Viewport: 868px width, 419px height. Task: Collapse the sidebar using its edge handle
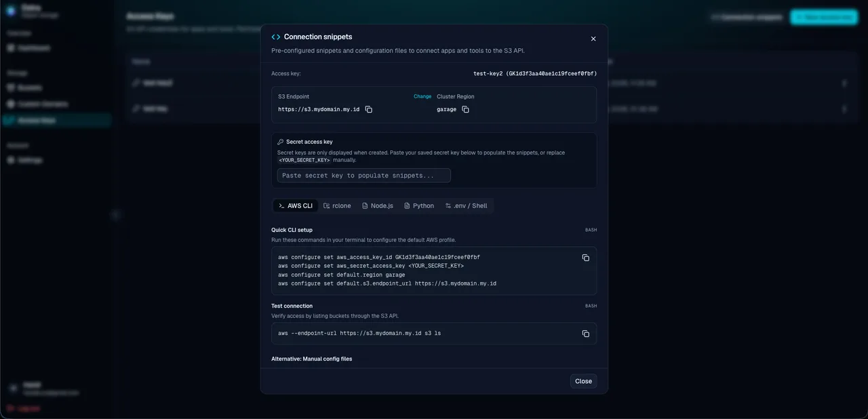115,215
